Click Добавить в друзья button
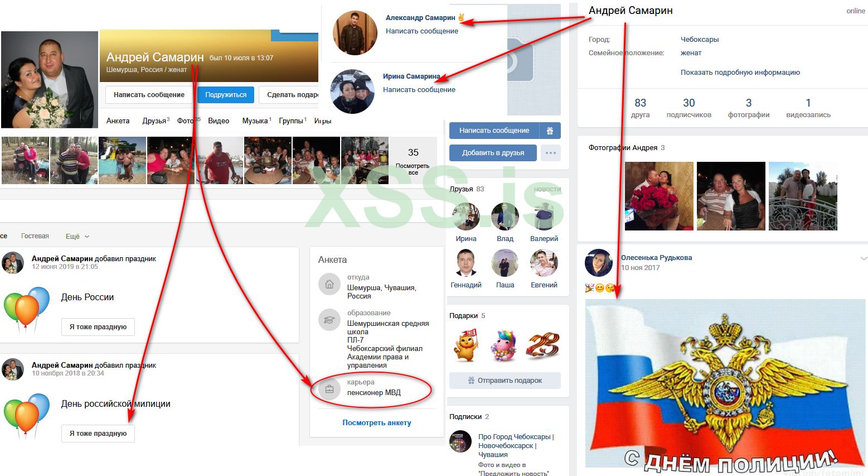This screenshot has height=476, width=868. 493,153
